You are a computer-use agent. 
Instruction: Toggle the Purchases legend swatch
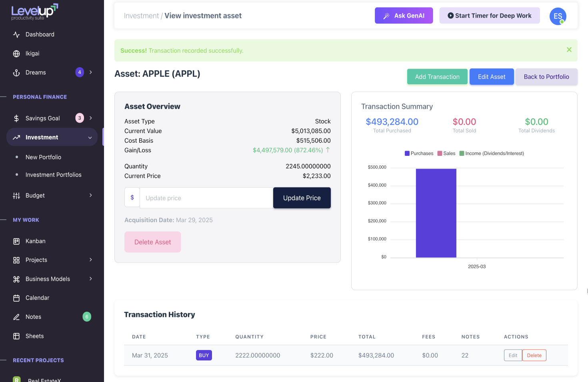tap(407, 153)
